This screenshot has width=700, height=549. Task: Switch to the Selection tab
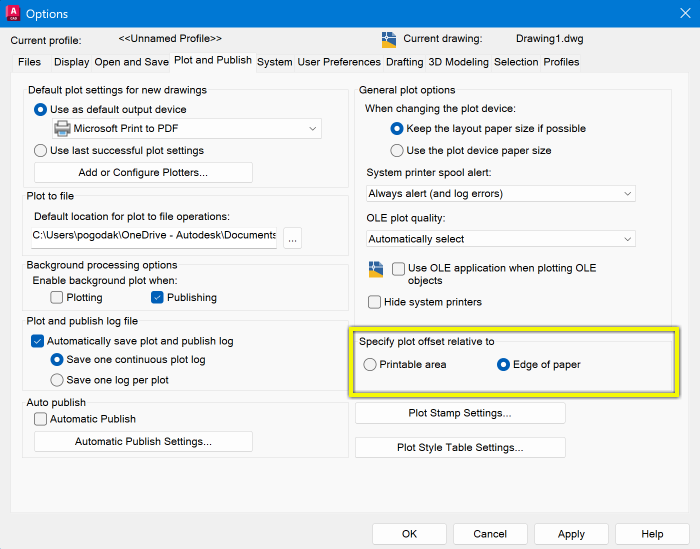(516, 62)
